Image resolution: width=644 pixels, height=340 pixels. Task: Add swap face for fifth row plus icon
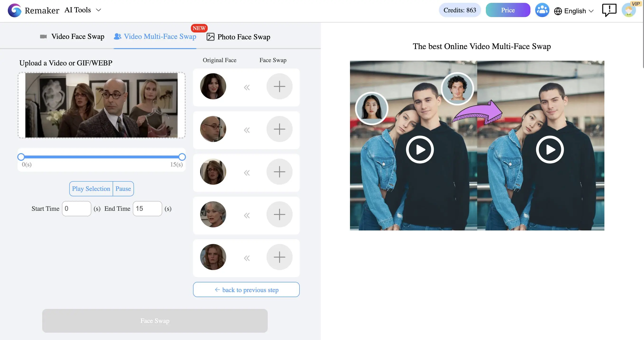pyautogui.click(x=280, y=257)
